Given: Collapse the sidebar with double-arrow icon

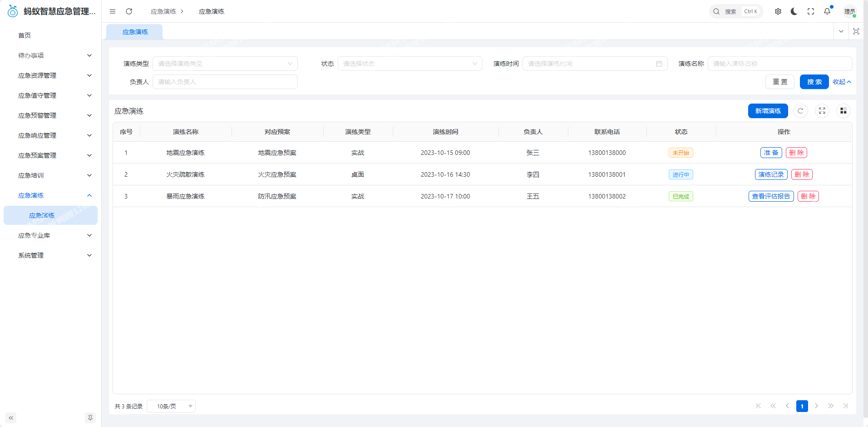Looking at the screenshot, I should coord(11,417).
